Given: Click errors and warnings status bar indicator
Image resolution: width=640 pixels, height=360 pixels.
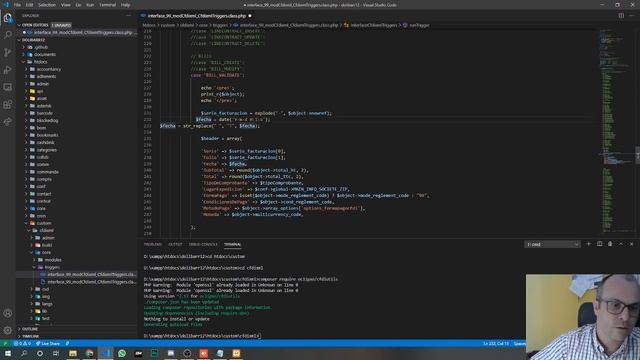Looking at the screenshot, I should pos(22,344).
